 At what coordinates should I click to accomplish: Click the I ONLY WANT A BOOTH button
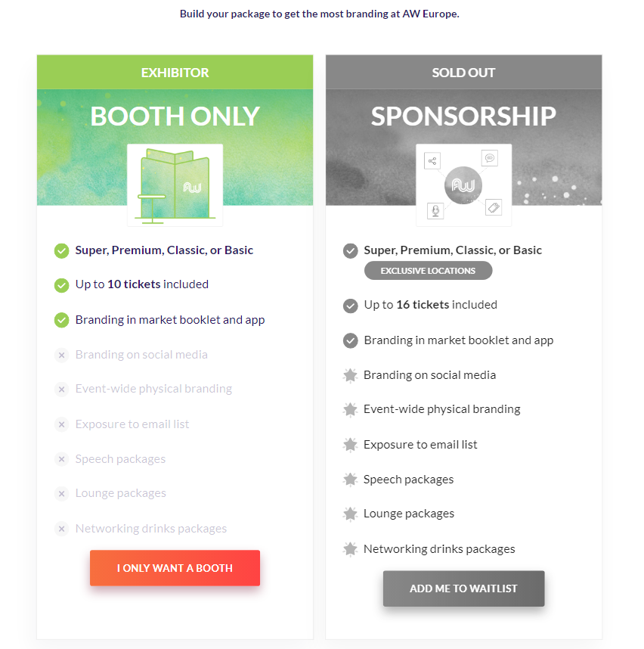175,568
